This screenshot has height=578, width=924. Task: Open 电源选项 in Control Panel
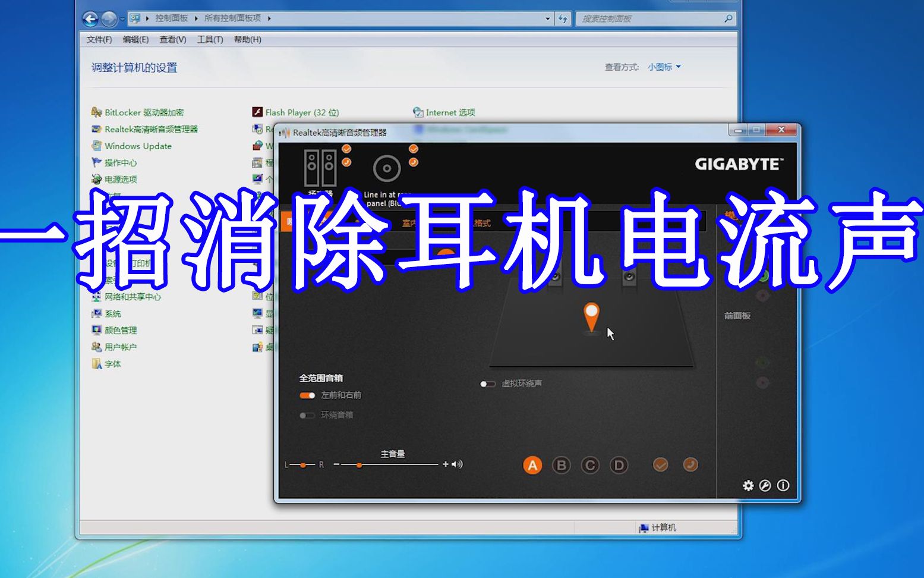114,179
